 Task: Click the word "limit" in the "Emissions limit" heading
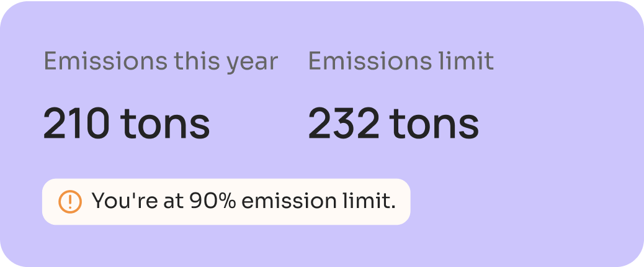point(463,61)
